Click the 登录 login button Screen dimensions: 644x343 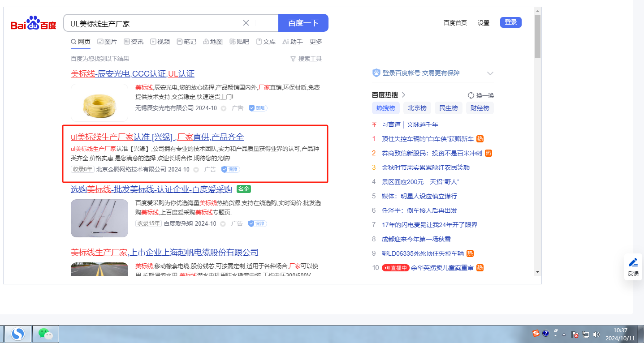pyautogui.click(x=510, y=22)
